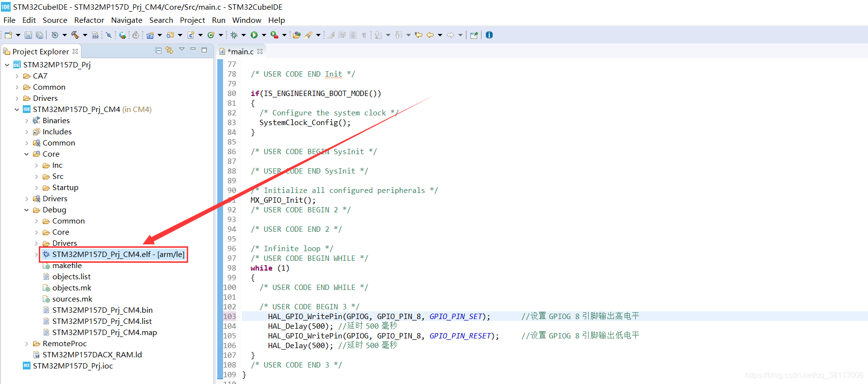Click the Search flashlight icon
The image size is (868, 384).
(x=308, y=35)
